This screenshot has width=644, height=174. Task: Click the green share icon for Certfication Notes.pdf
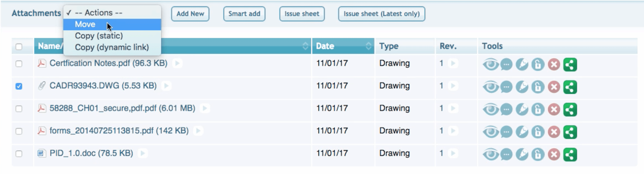point(570,65)
